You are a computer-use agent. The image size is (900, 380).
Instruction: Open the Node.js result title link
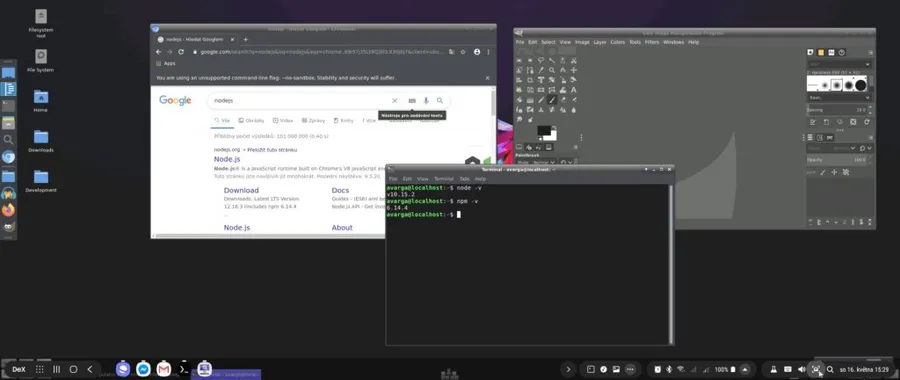[x=227, y=159]
